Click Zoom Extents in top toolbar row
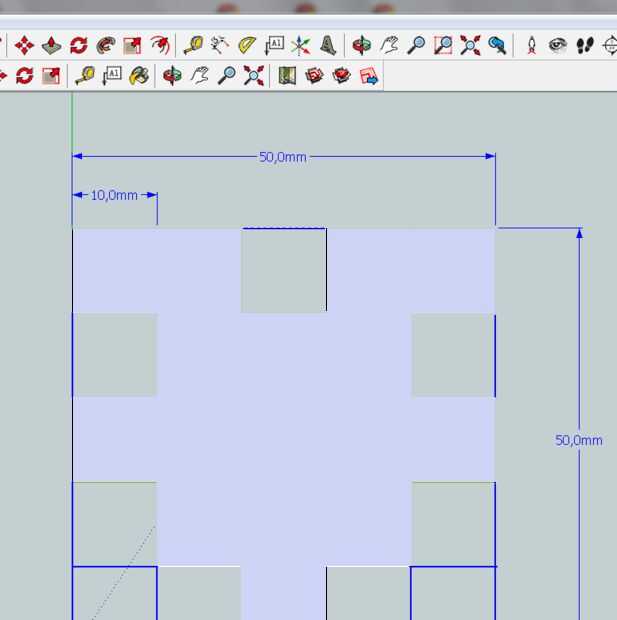617x620 pixels. [x=470, y=45]
